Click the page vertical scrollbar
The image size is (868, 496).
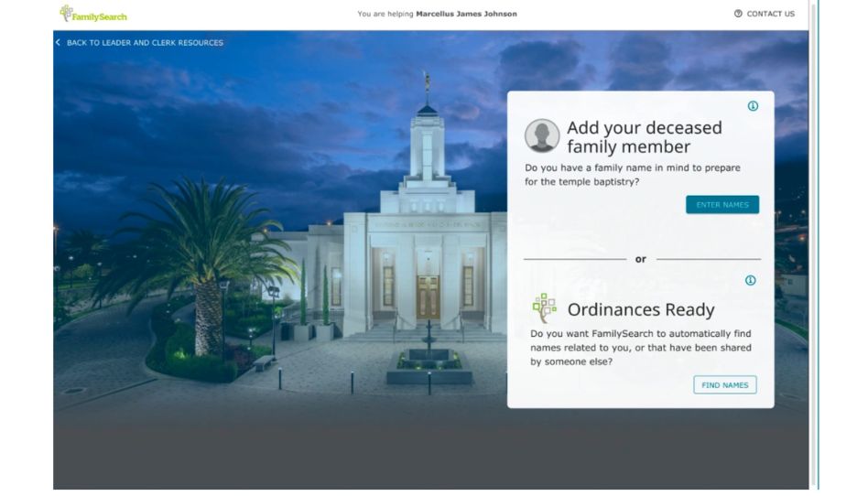point(813,243)
